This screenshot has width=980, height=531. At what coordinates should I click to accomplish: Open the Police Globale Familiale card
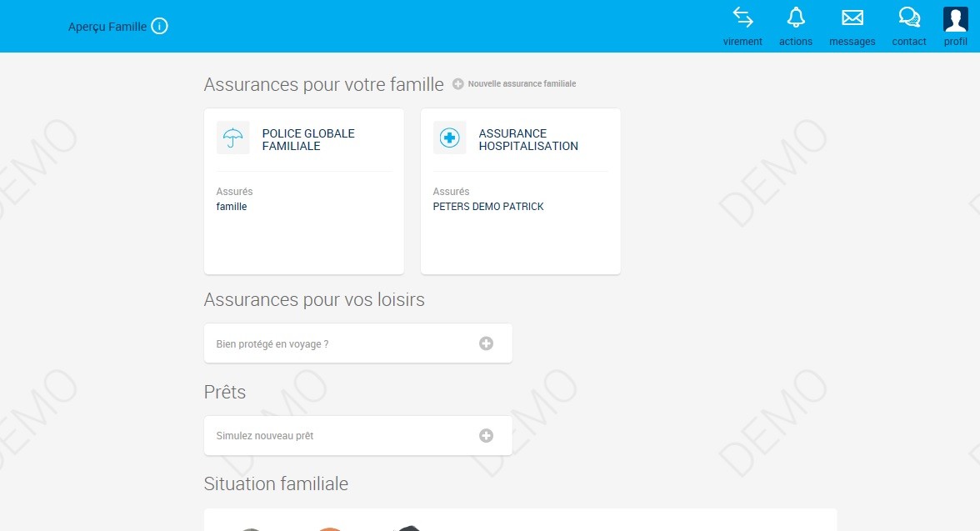[x=303, y=190]
